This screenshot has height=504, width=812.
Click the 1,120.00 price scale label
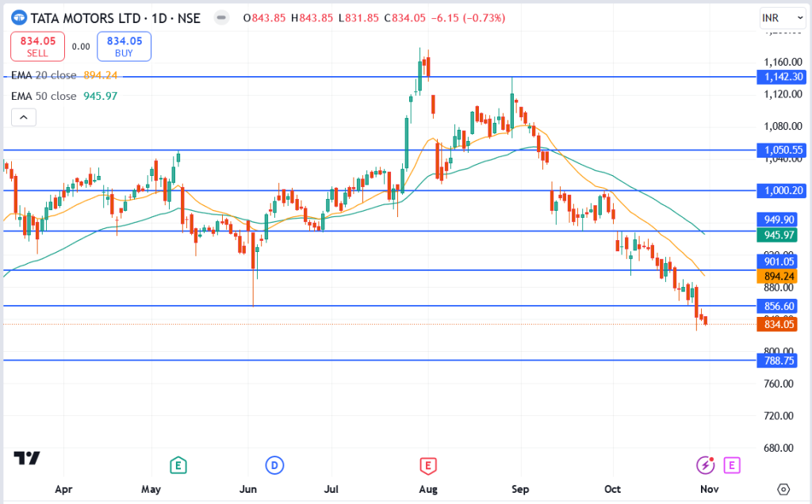click(x=783, y=94)
